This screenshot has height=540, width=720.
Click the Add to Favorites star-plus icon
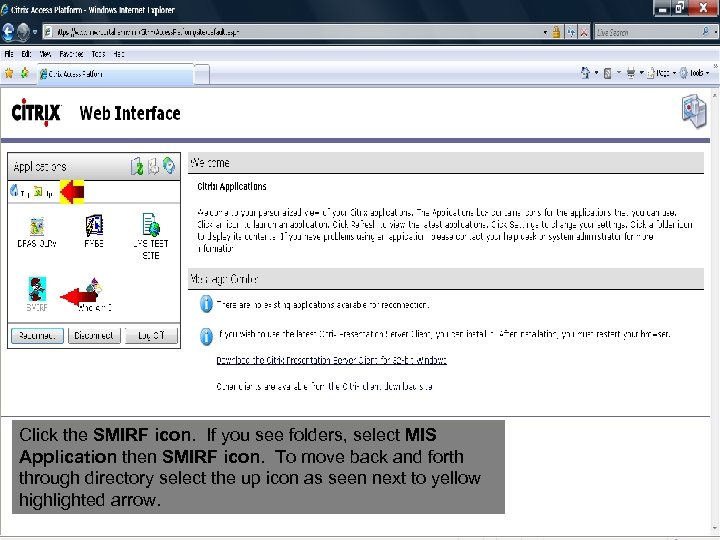tap(24, 73)
